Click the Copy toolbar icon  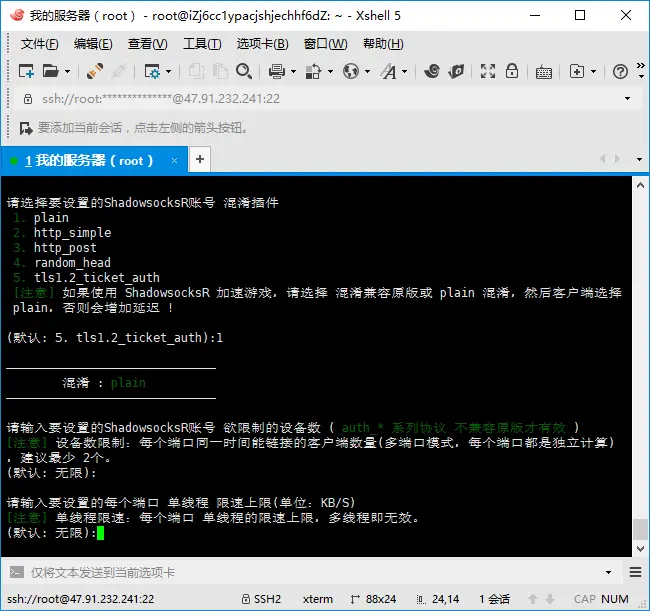click(196, 71)
